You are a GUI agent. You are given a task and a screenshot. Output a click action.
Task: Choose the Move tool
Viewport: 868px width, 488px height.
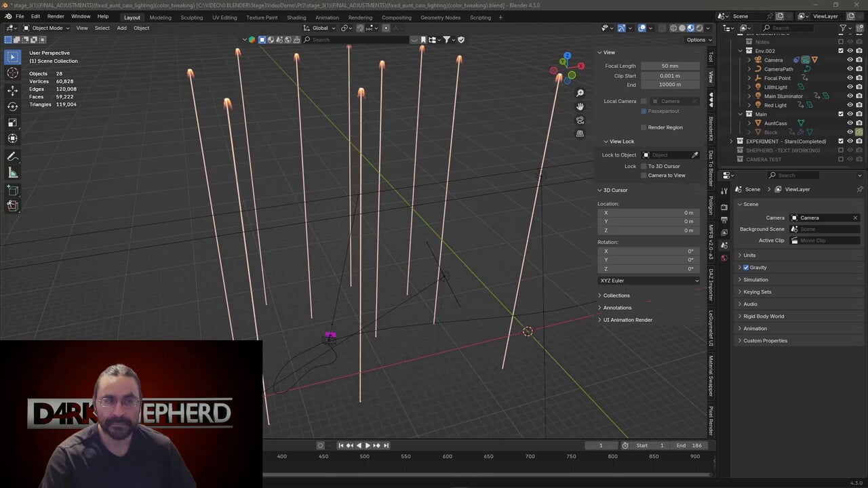13,90
